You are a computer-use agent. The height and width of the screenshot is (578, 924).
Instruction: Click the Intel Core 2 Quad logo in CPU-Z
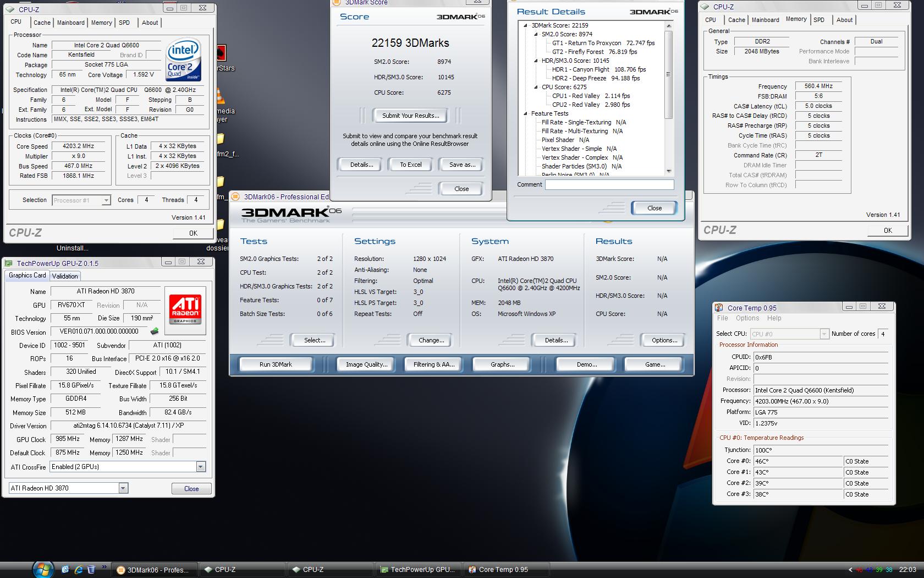click(183, 59)
